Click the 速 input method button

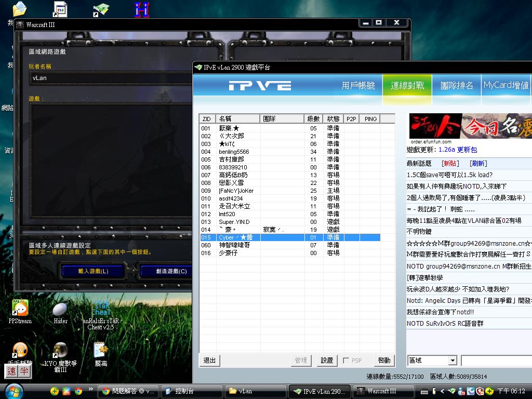11,371
